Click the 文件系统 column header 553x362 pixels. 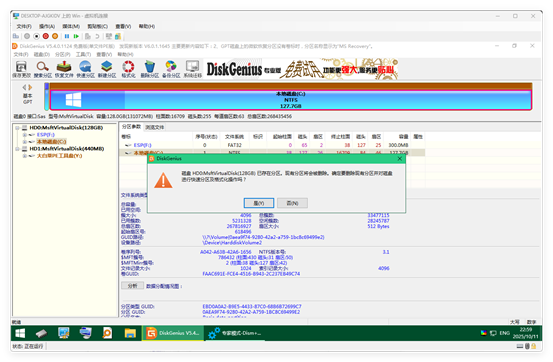tap(234, 137)
